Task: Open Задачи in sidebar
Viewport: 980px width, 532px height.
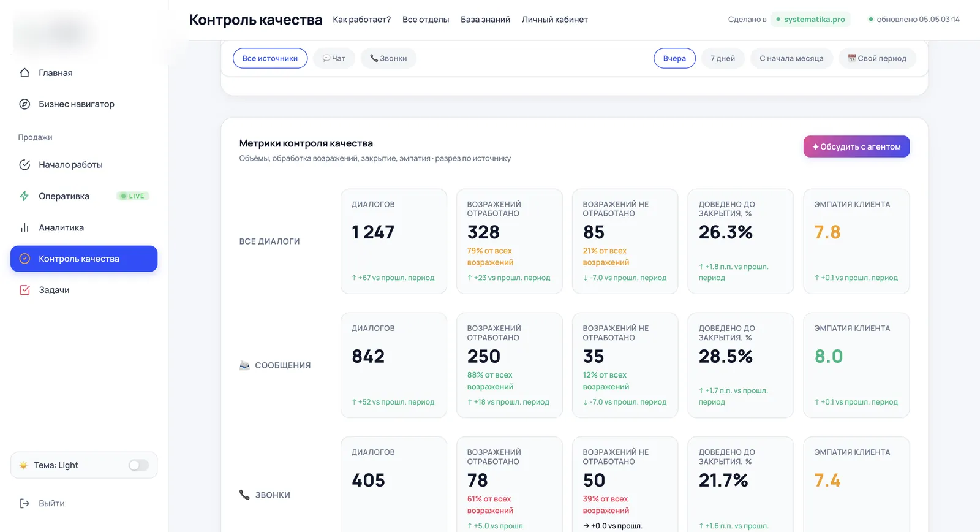Action: 84,290
